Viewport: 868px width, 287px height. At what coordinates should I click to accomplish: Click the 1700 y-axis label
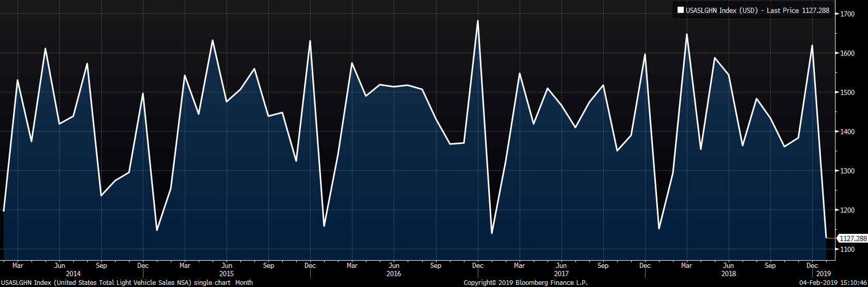click(848, 14)
